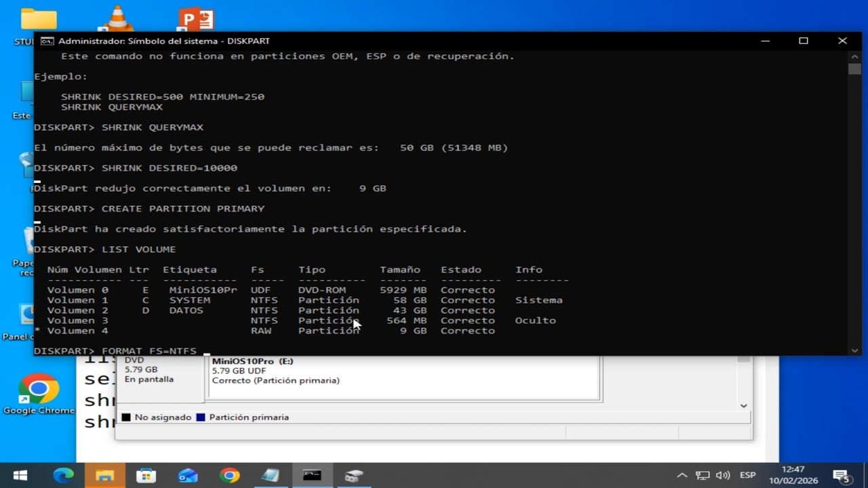
Task: Click the Disk Management pane scroll down arrow
Action: click(x=744, y=405)
